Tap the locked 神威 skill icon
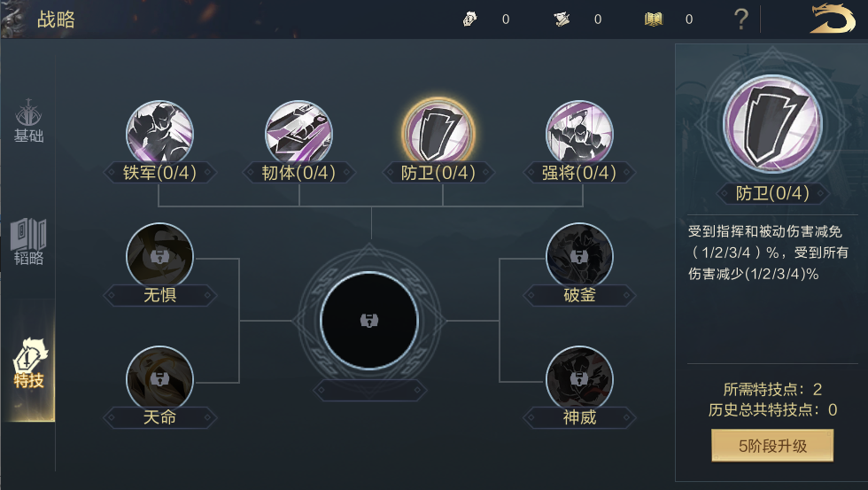The height and width of the screenshot is (490, 868). tap(579, 379)
